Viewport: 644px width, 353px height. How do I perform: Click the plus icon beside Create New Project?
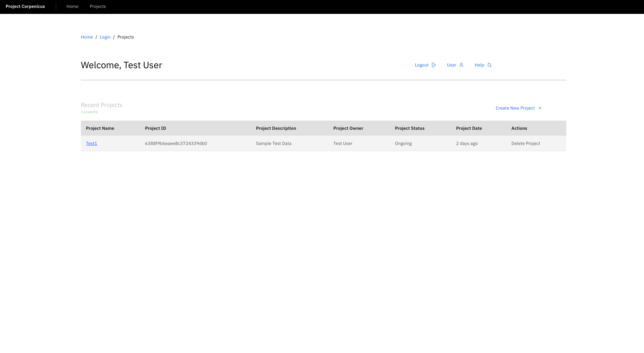point(540,108)
